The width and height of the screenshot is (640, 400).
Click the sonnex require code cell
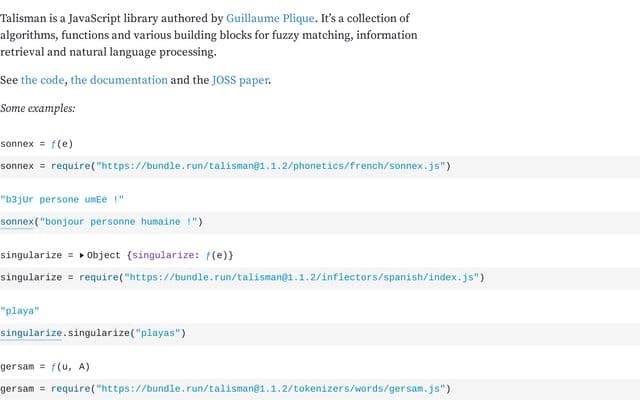click(320, 166)
